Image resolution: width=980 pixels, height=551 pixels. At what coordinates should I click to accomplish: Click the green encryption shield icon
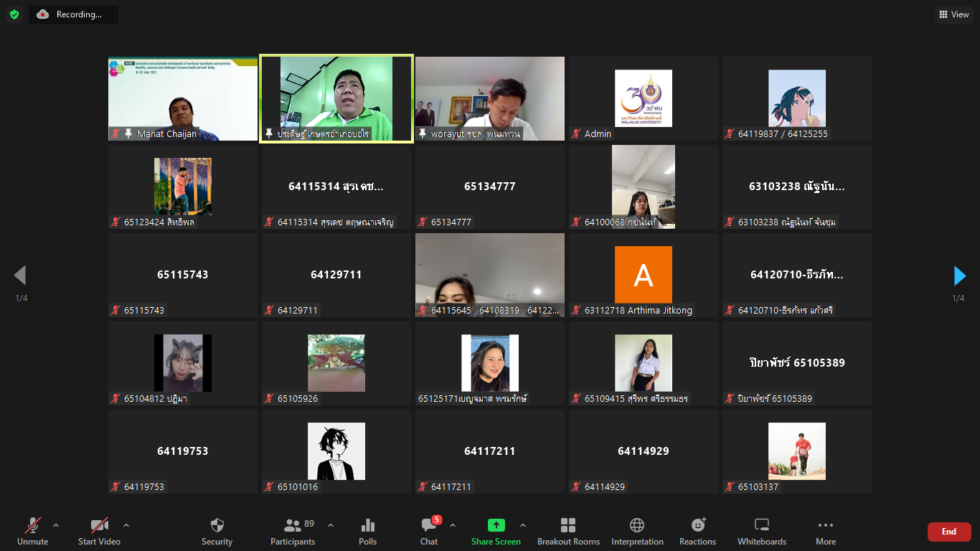(x=14, y=14)
